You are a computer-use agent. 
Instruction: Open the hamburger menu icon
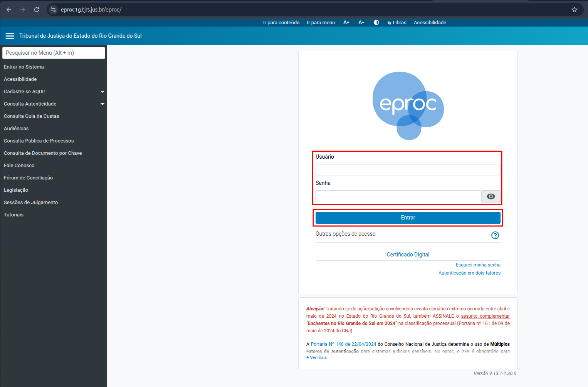point(10,36)
